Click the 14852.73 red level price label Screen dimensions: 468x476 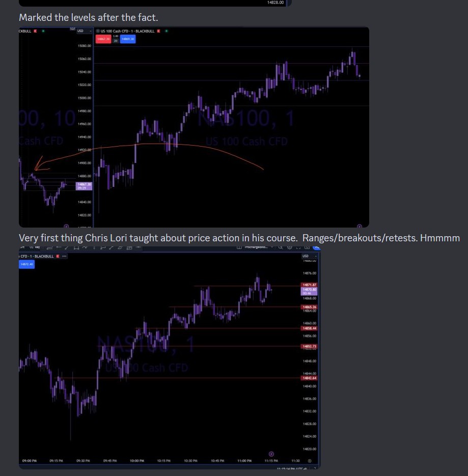(309, 346)
